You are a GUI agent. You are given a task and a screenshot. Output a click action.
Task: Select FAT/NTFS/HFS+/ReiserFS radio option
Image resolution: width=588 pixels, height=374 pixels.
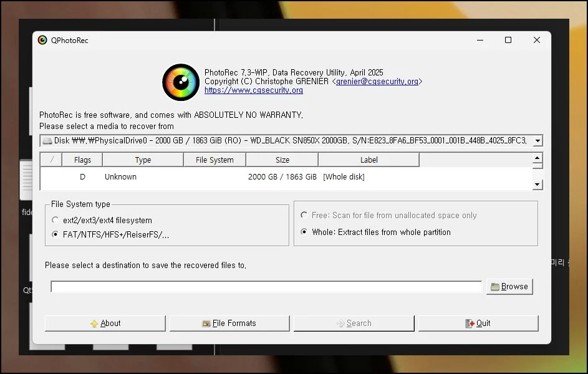click(x=55, y=235)
